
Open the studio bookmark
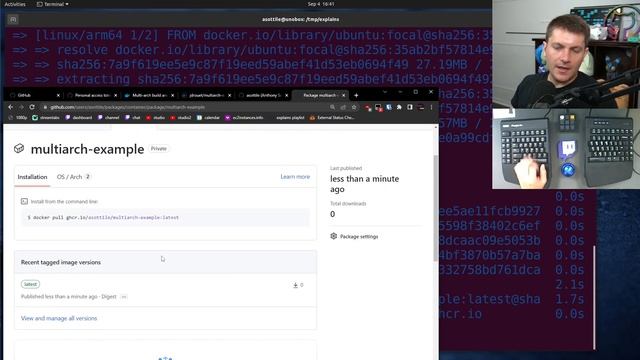[x=156, y=118]
